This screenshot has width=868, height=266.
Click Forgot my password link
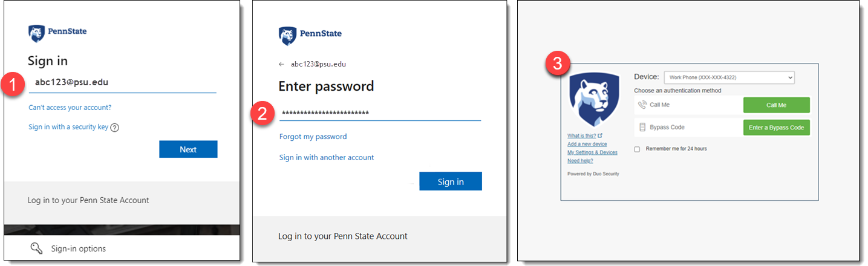[313, 137]
